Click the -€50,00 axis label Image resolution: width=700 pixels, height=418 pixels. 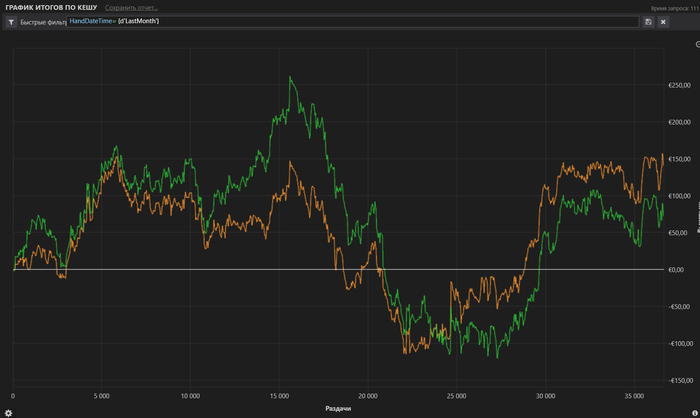pos(679,306)
